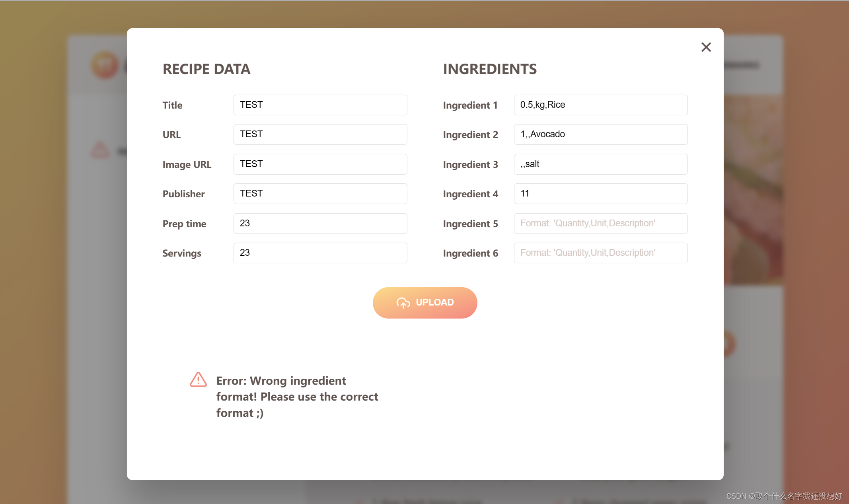Click the Ingredient 4 label

470,194
